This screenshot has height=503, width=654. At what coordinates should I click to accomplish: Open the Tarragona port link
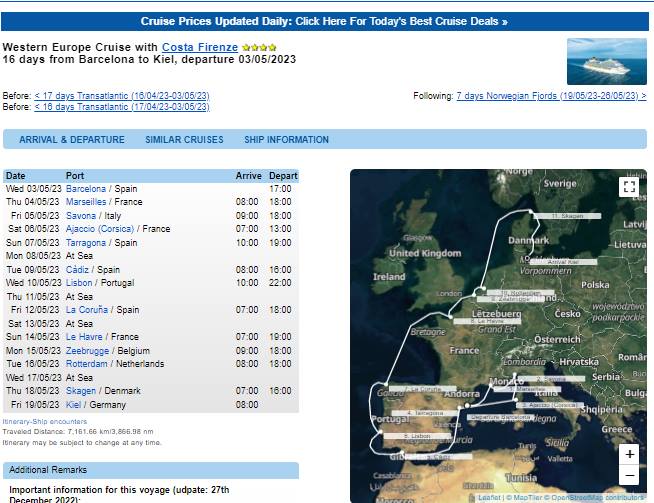(x=86, y=243)
